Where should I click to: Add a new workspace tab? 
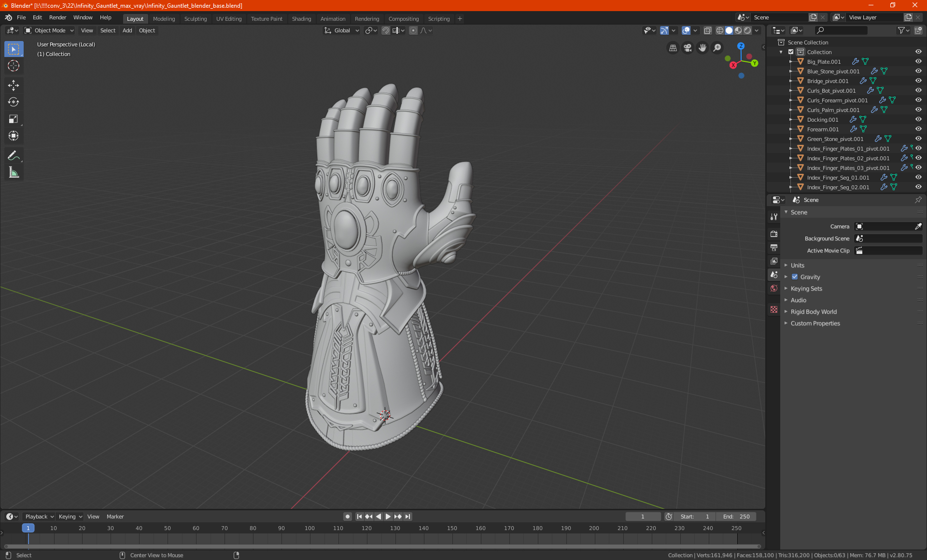point(460,19)
